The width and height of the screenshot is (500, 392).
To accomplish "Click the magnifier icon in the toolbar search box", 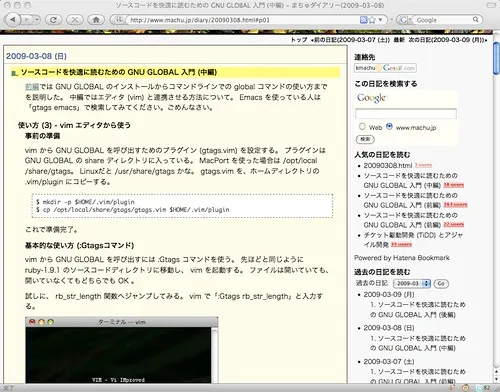I will click(476, 20).
